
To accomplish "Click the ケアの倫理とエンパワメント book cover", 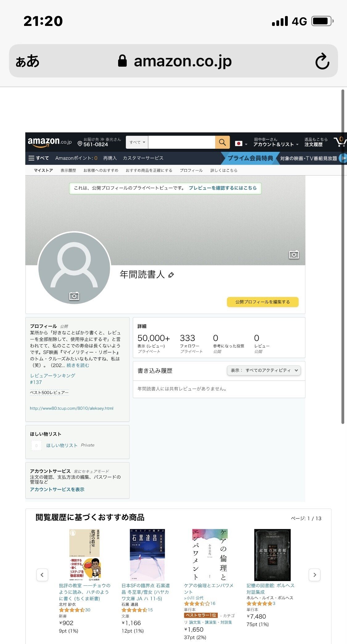I will pos(210,555).
